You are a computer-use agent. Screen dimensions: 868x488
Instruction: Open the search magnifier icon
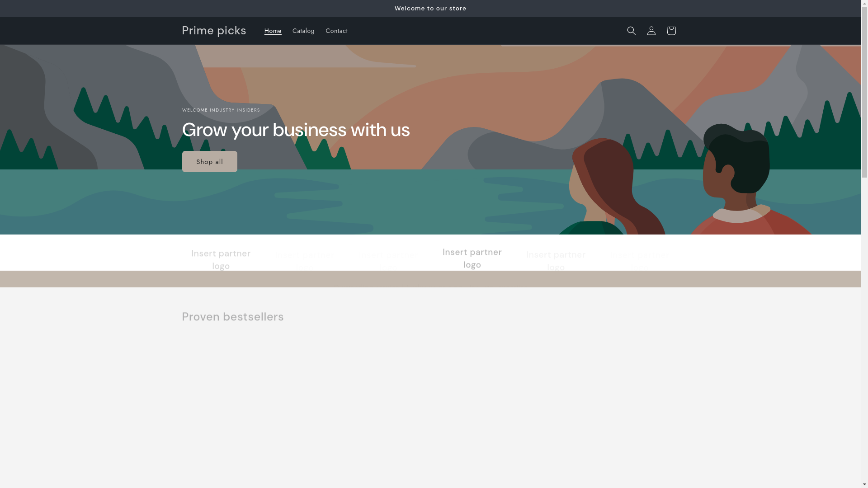631,31
